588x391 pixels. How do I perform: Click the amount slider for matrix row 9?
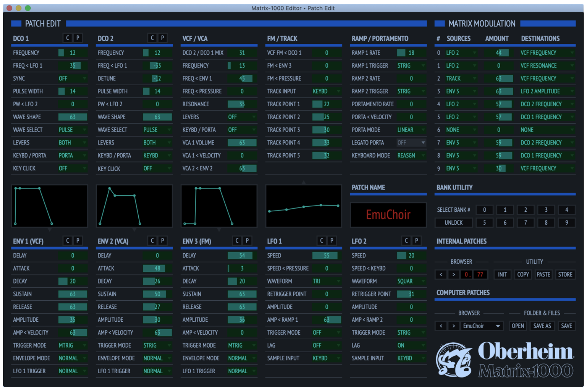click(498, 168)
